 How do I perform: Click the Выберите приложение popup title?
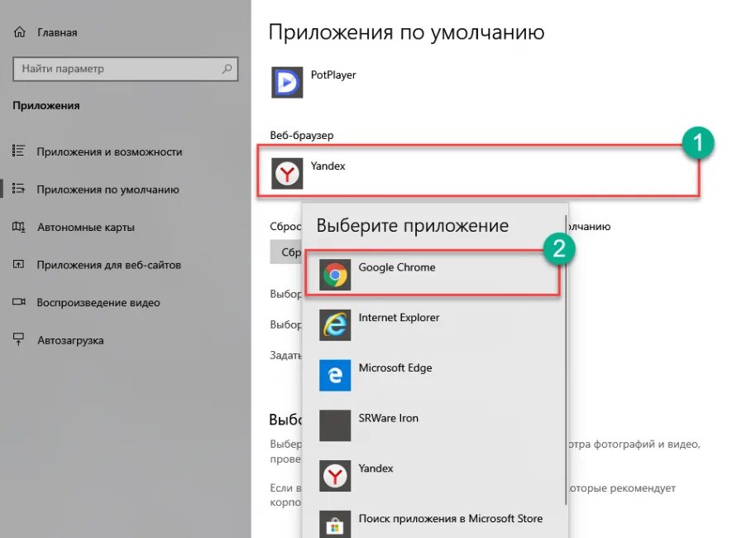(412, 225)
